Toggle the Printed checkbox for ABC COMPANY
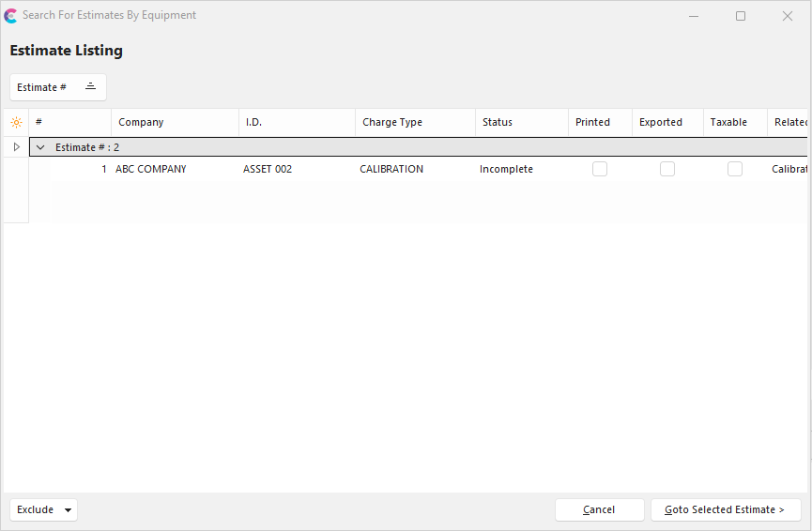The height and width of the screenshot is (531, 812). click(x=600, y=169)
